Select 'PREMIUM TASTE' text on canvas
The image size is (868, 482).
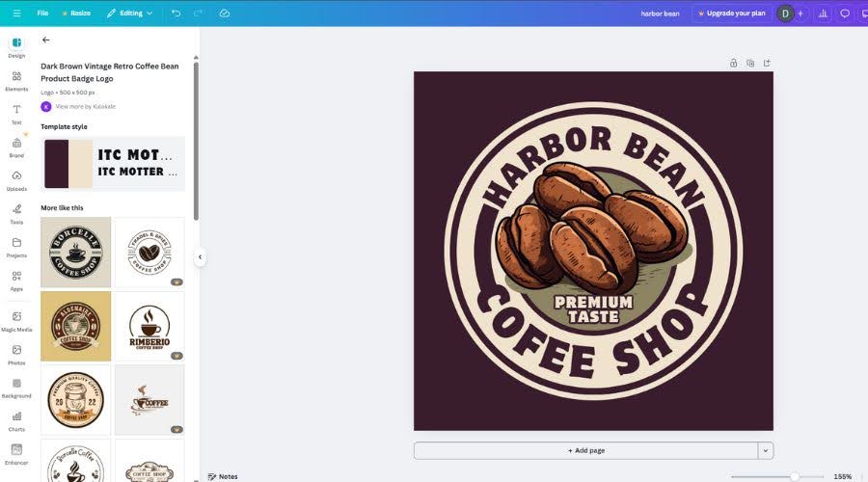click(593, 309)
